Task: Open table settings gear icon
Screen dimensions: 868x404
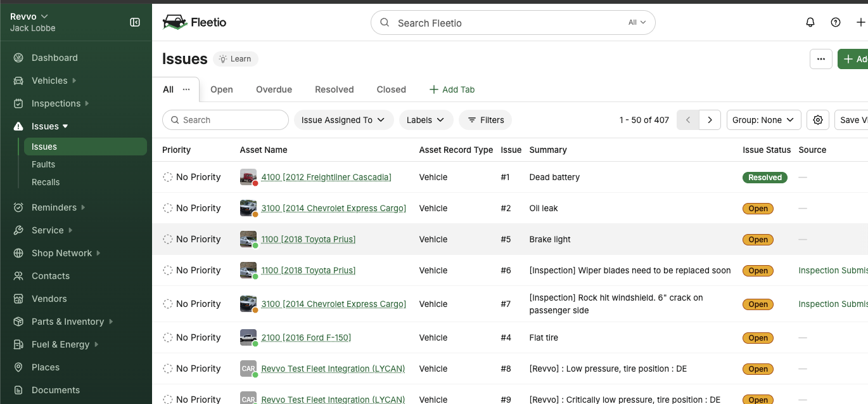Action: [x=818, y=120]
